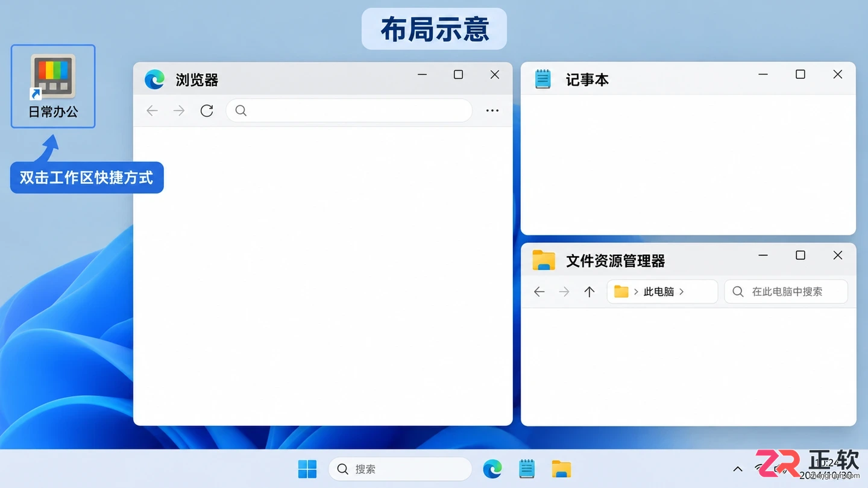Open the 日常办公 workspace desktop shortcut

(x=53, y=86)
